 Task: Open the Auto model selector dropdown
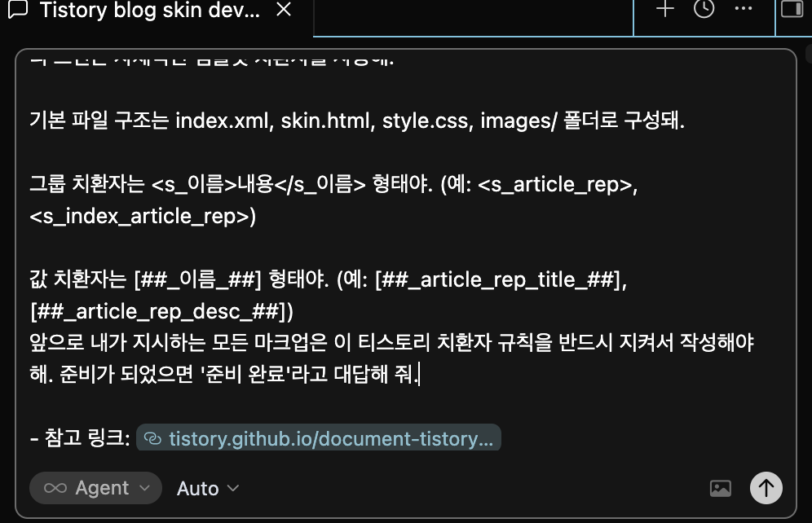pyautogui.click(x=208, y=488)
